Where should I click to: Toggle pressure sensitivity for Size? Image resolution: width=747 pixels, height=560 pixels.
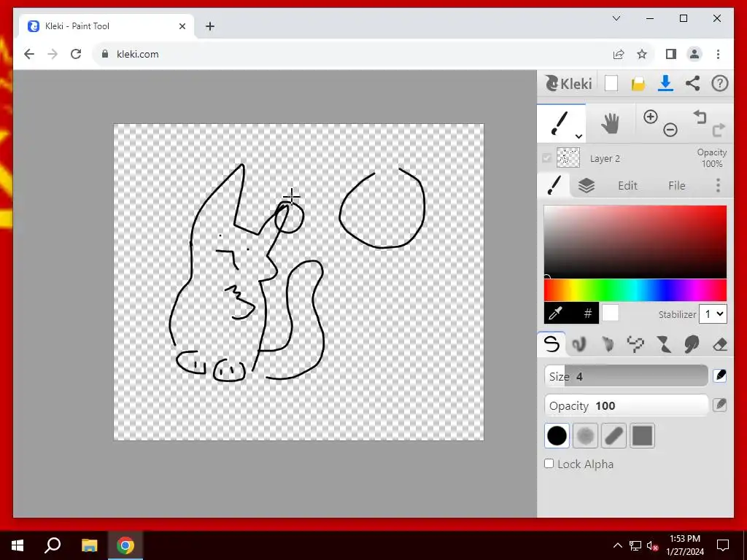point(720,376)
